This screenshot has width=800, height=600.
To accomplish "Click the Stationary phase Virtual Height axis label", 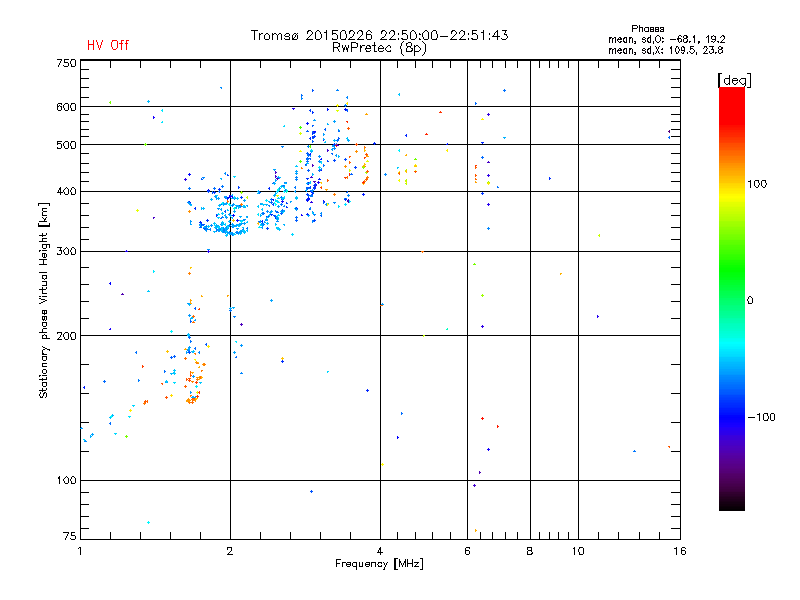I will tap(44, 300).
